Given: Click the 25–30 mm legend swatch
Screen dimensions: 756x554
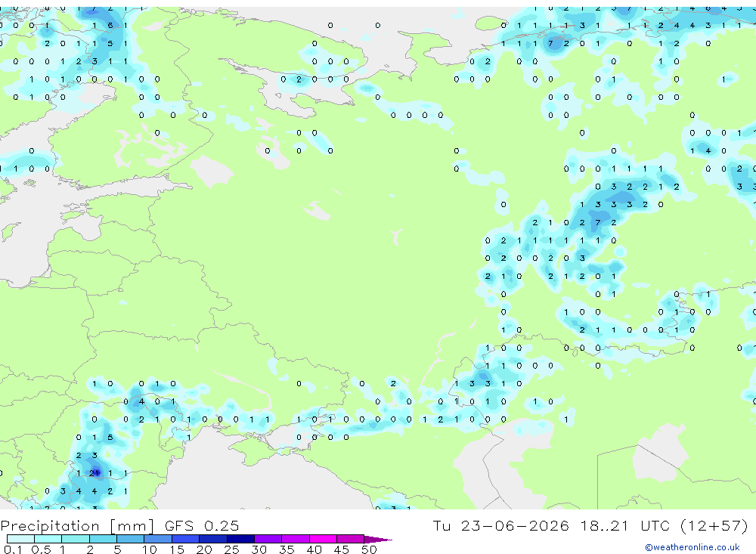Looking at the screenshot, I should [240, 539].
